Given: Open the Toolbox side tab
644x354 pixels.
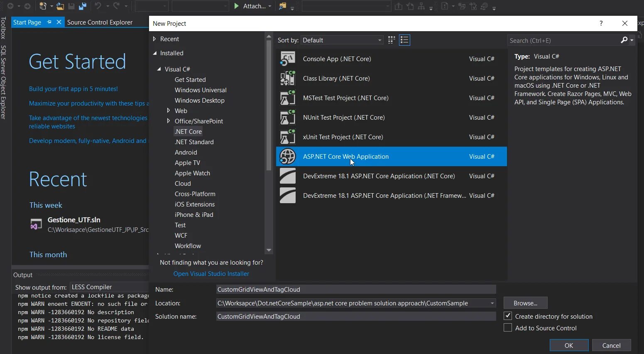Looking at the screenshot, I should (x=3, y=28).
